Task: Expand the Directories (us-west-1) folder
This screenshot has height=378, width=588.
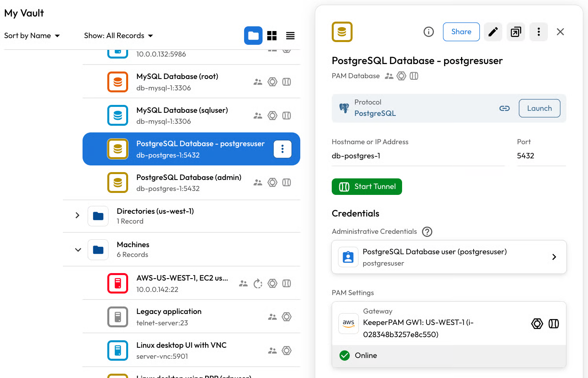Action: tap(77, 215)
